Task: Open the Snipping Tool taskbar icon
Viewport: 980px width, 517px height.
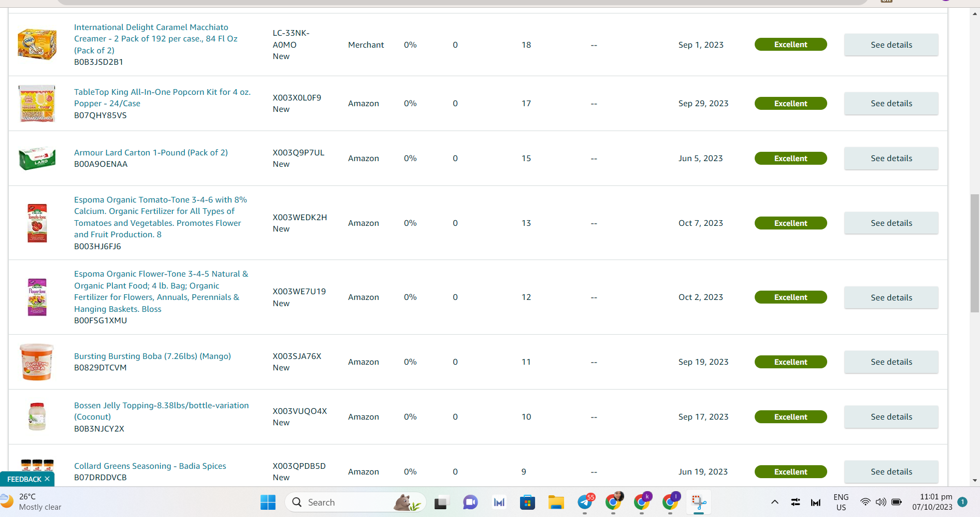Action: 699,502
